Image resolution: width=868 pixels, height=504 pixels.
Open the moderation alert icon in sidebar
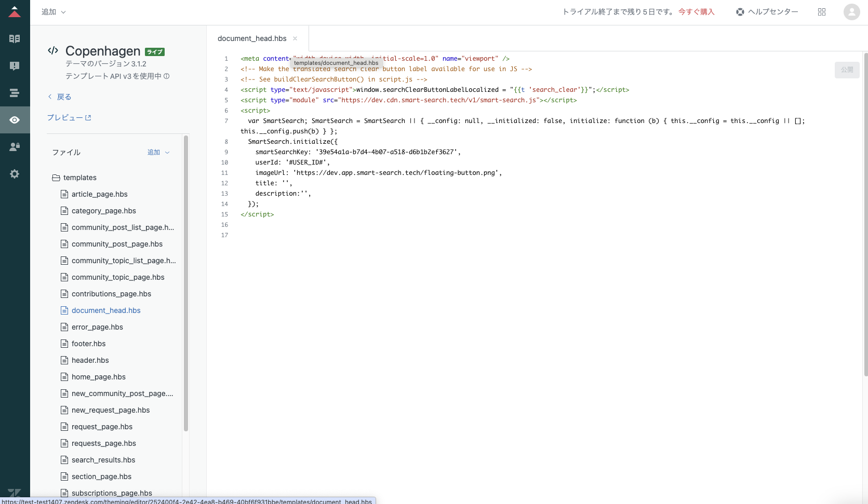tap(15, 66)
